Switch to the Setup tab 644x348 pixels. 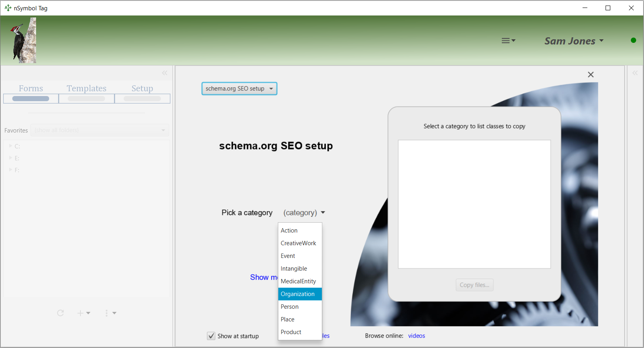tap(142, 93)
